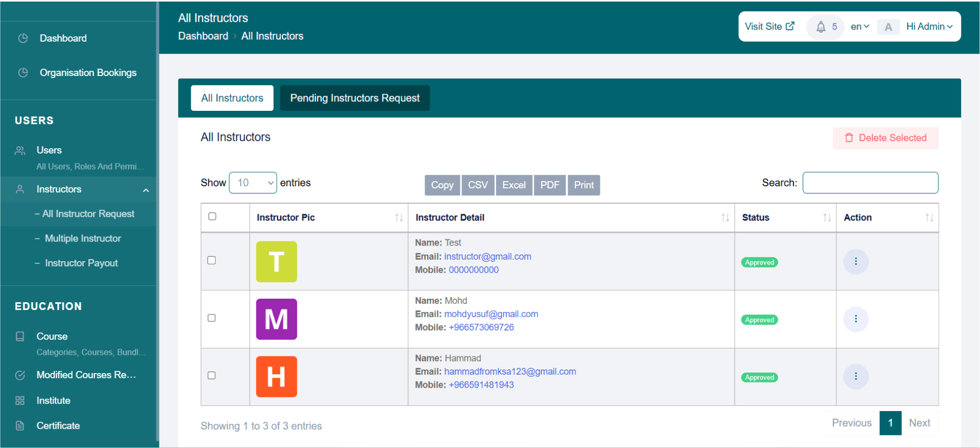This screenshot has width=980, height=448.
Task: Open Certificate sidebar item
Action: point(58,426)
